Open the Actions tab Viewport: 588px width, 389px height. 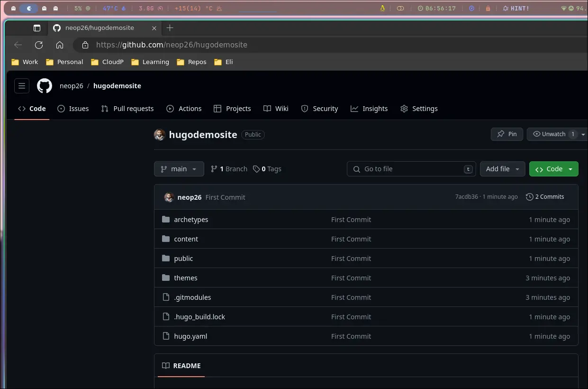pos(184,109)
